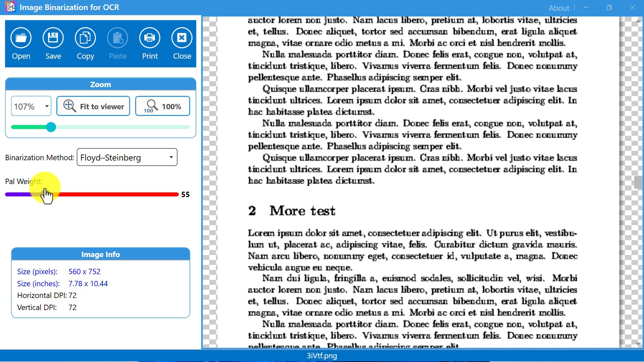
Task: Click the Close image icon
Action: (182, 38)
